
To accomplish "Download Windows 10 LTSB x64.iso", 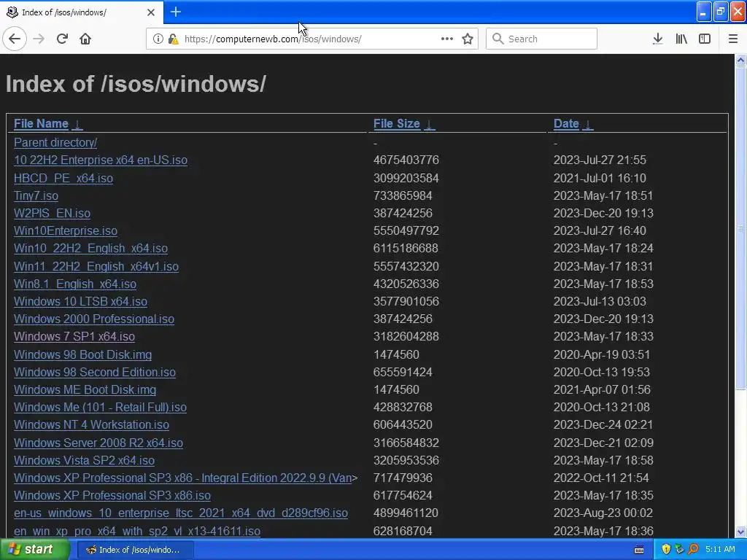I will point(80,301).
